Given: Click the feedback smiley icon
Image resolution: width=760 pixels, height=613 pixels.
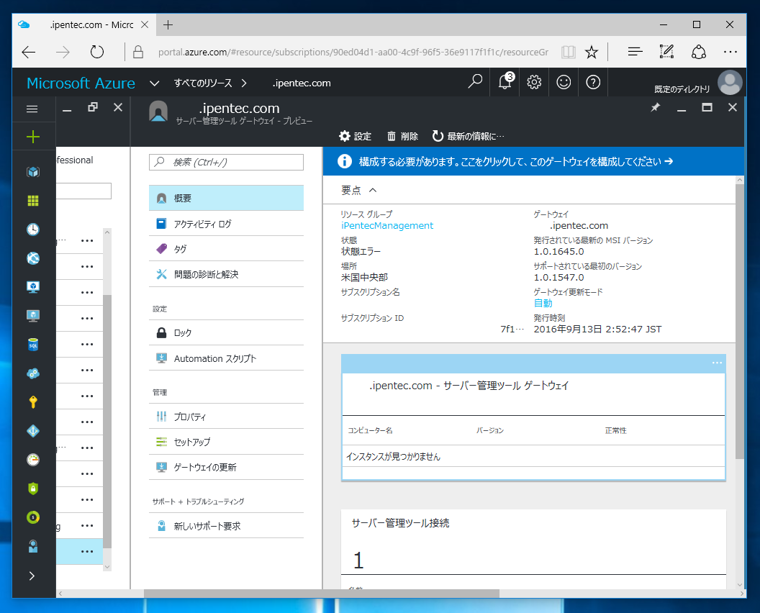Looking at the screenshot, I should [x=563, y=82].
